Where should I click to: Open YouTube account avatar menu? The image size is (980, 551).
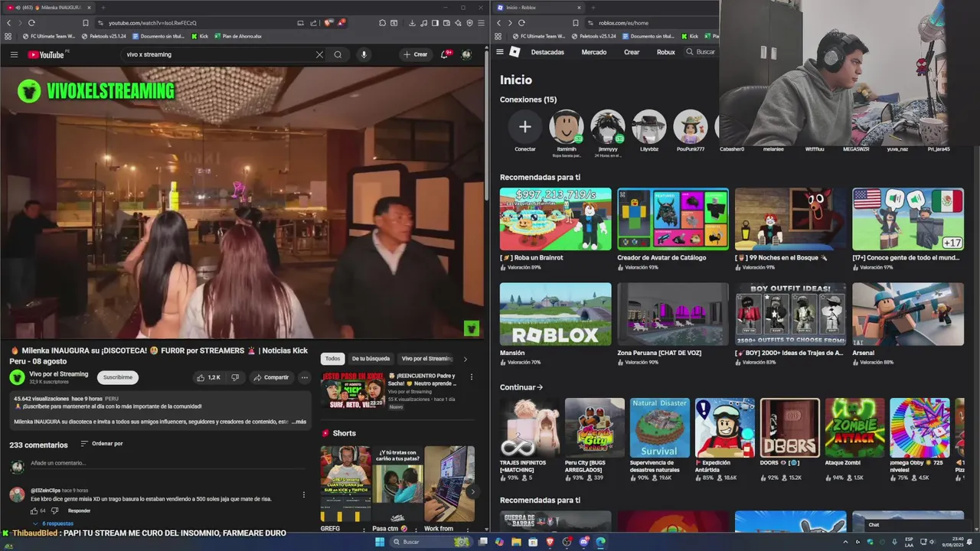(466, 54)
